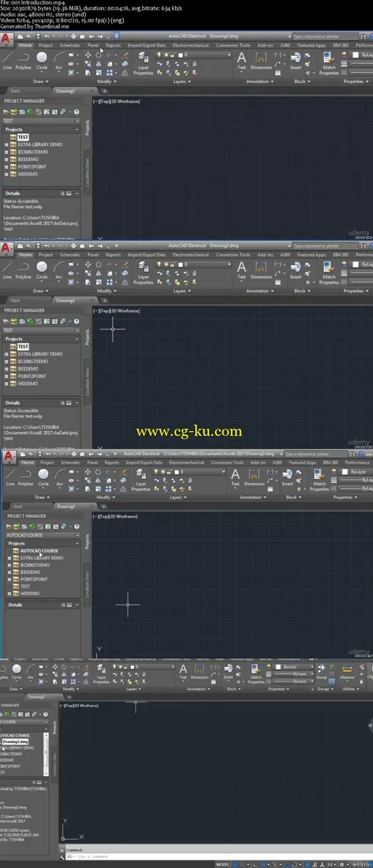The width and height of the screenshot is (373, 868).
Task: Collapse the Details section in the second frame
Action: [77, 403]
